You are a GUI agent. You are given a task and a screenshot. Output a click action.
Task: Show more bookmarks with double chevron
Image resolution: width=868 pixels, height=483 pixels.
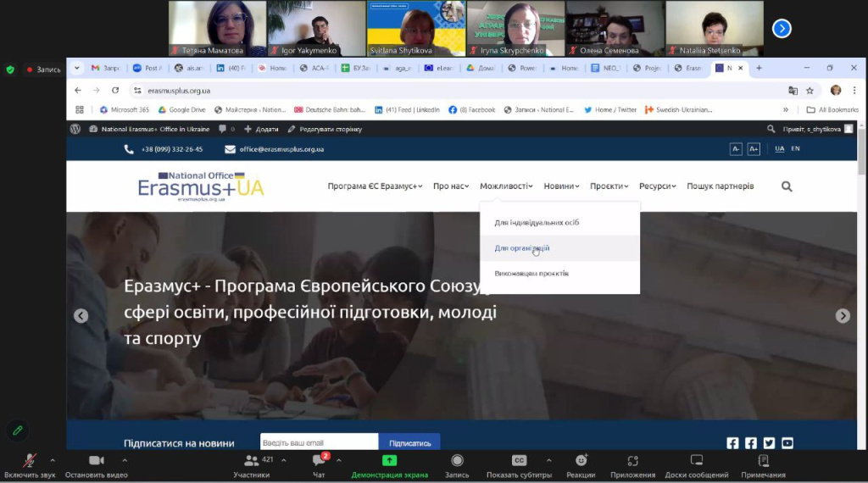[x=786, y=109]
